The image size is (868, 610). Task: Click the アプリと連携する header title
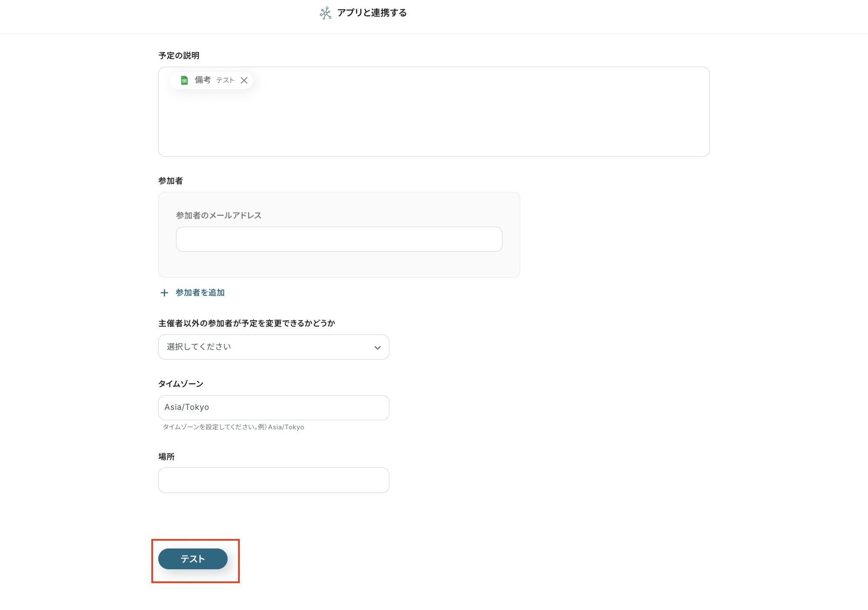(372, 13)
